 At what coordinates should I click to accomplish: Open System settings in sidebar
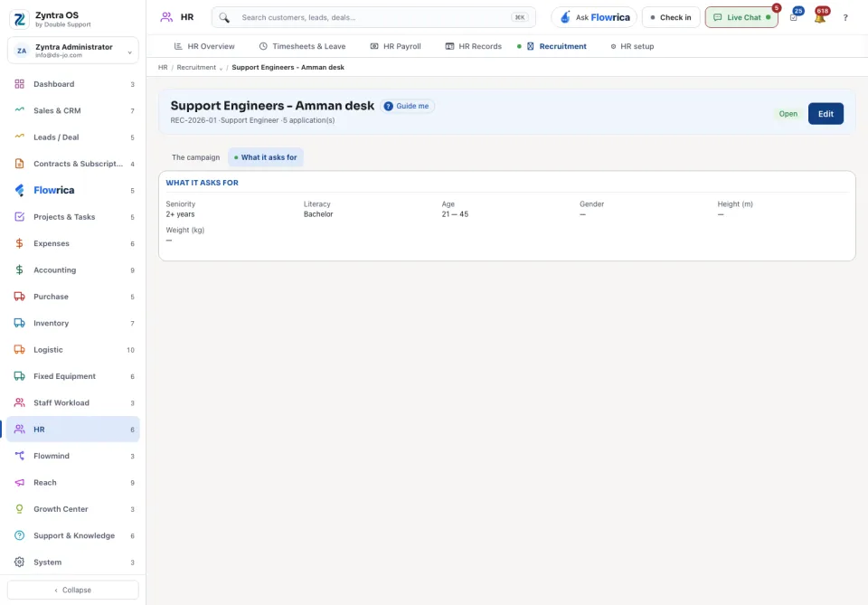tap(73, 562)
